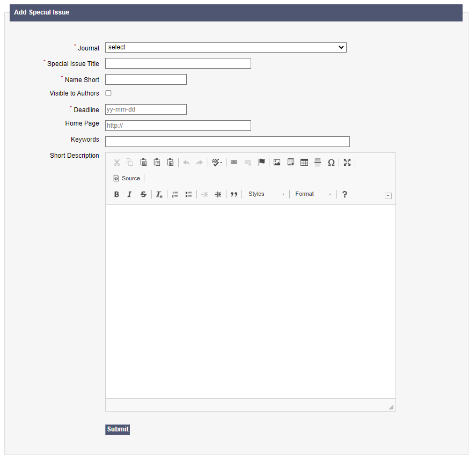Insert a table into the description
The width and height of the screenshot is (476, 462).
(304, 163)
